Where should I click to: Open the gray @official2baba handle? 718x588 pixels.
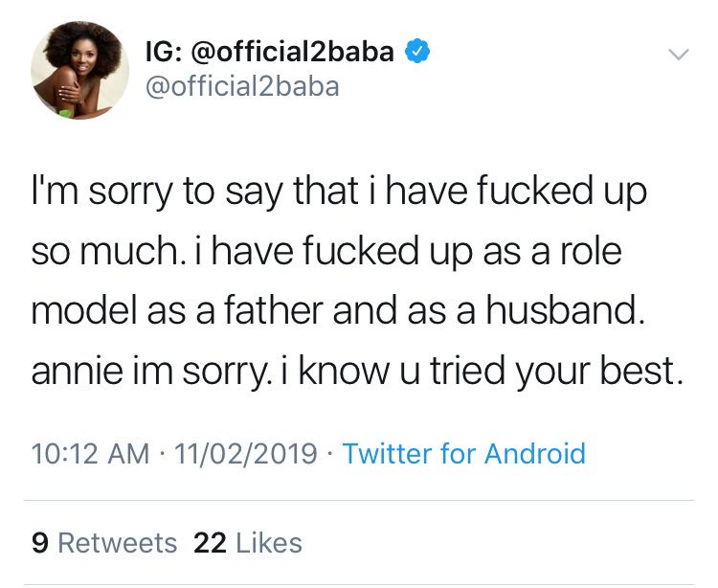tap(240, 88)
